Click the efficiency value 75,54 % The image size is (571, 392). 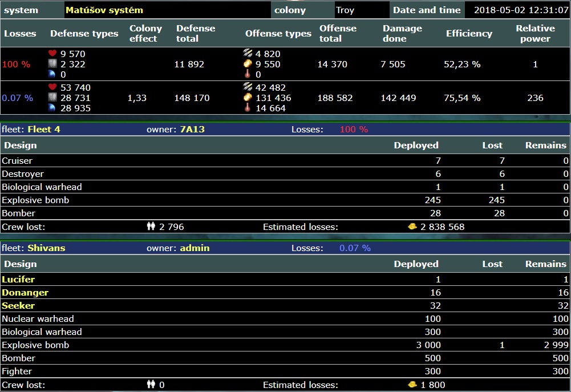pyautogui.click(x=462, y=98)
